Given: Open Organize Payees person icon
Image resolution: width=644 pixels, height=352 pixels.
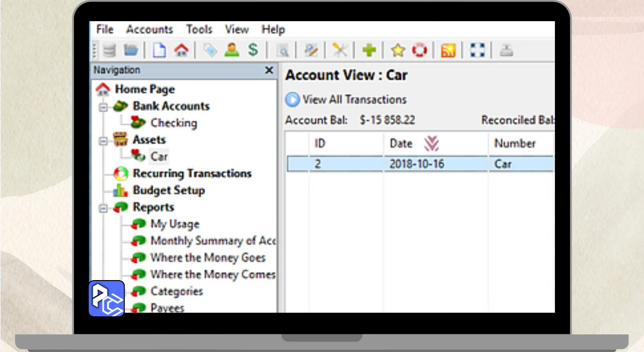Looking at the screenshot, I should [231, 50].
